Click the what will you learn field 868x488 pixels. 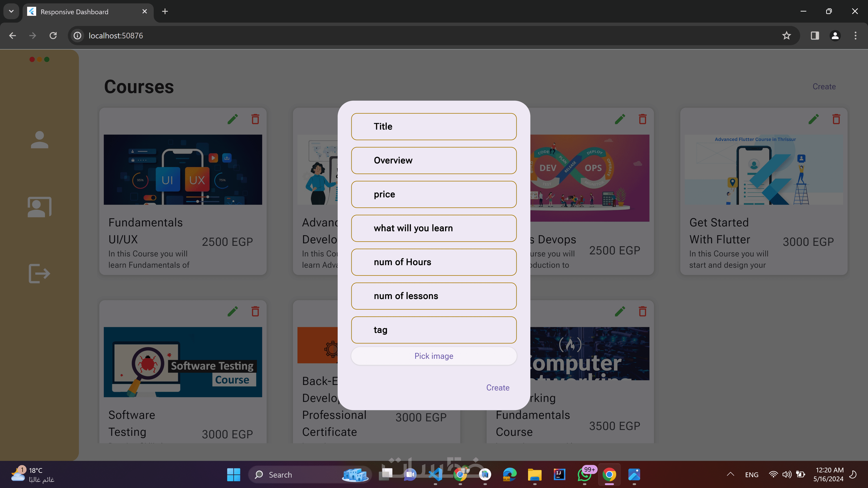(434, 228)
